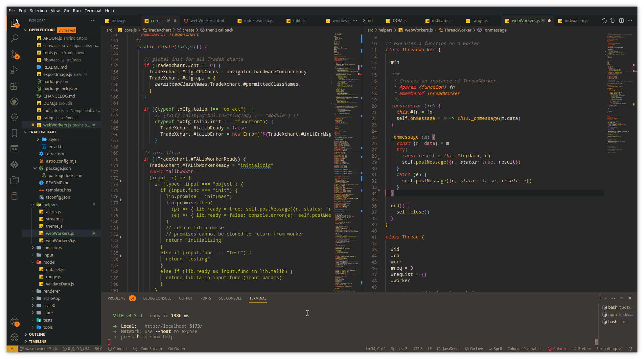Open terminal launch profile dropdown arrow
The width and height of the screenshot is (644, 359).
coord(605,298)
